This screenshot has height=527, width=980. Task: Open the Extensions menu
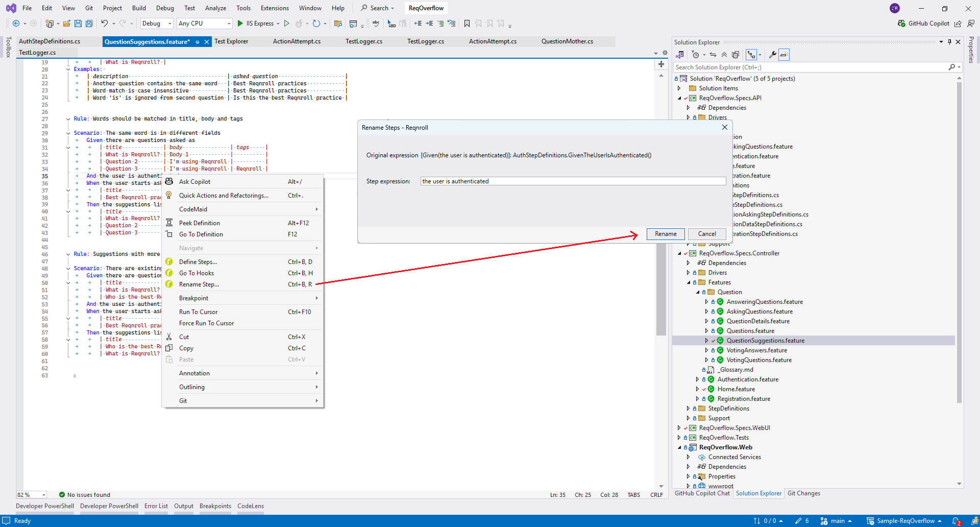pyautogui.click(x=275, y=8)
